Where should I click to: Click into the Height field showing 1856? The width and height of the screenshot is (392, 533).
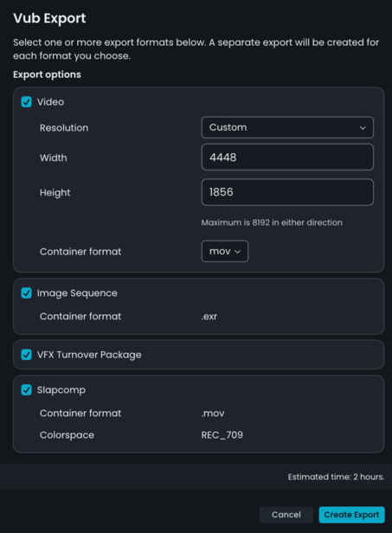pyautogui.click(x=287, y=192)
